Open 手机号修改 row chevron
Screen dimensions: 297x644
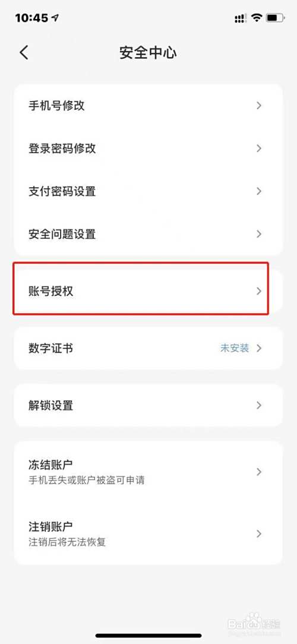(x=259, y=106)
